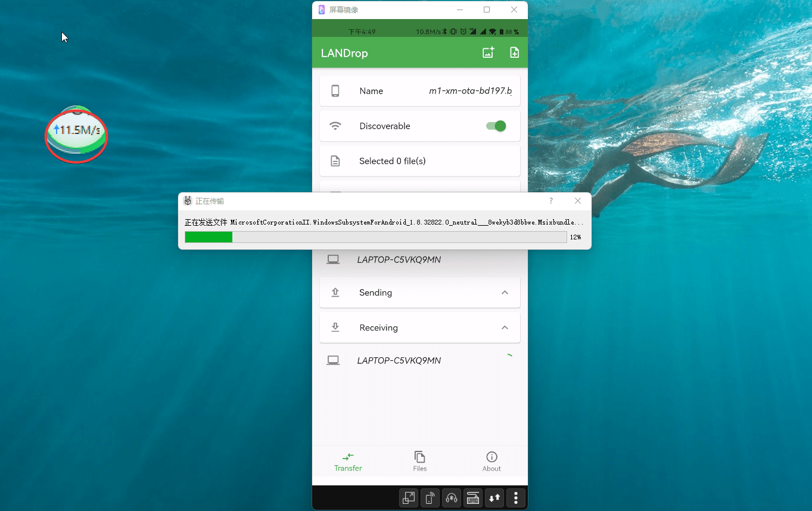Maximize the 屏幕镜像 window
This screenshot has height=511, width=812.
point(487,10)
